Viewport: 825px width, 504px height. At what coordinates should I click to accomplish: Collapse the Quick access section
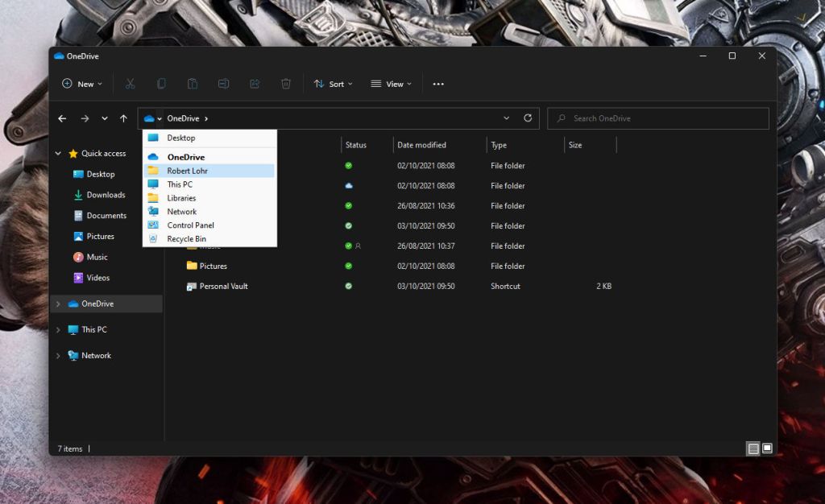point(58,154)
